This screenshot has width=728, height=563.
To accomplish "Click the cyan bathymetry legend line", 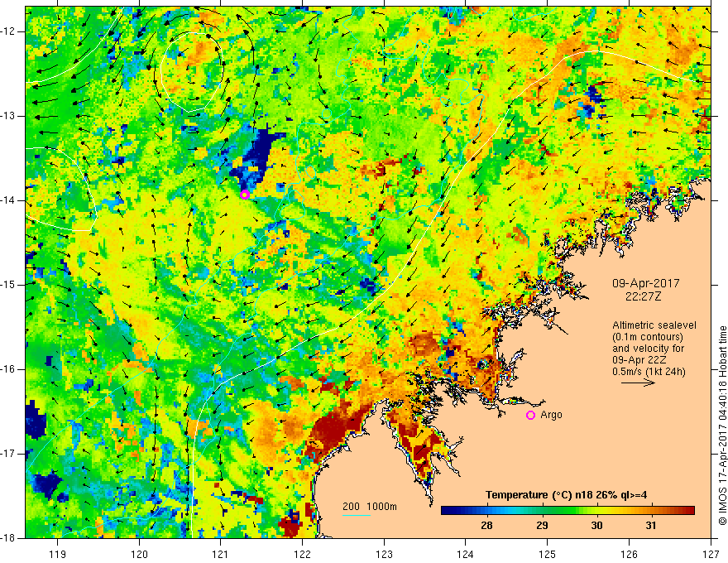I will point(357,515).
